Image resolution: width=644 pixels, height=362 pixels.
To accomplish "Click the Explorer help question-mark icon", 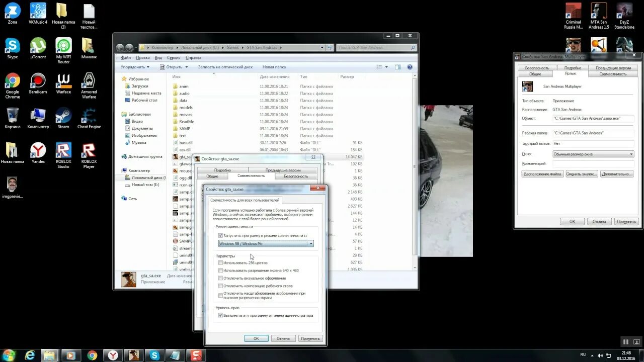I will (410, 67).
